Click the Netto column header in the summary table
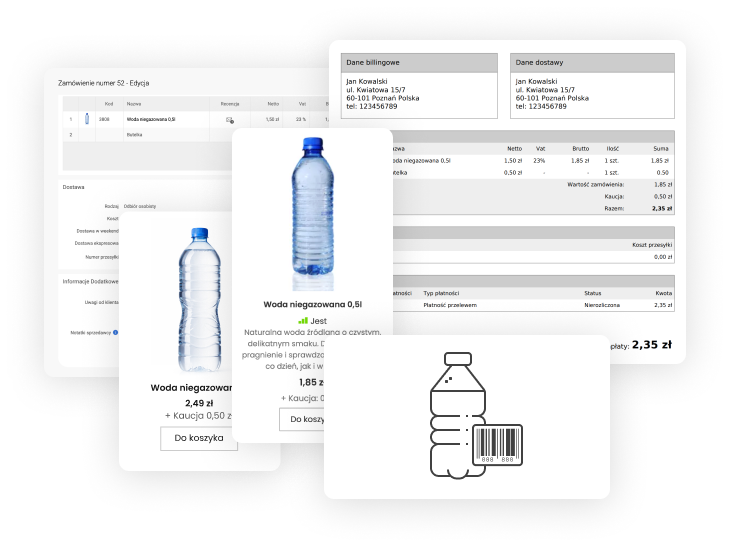 tap(514, 149)
